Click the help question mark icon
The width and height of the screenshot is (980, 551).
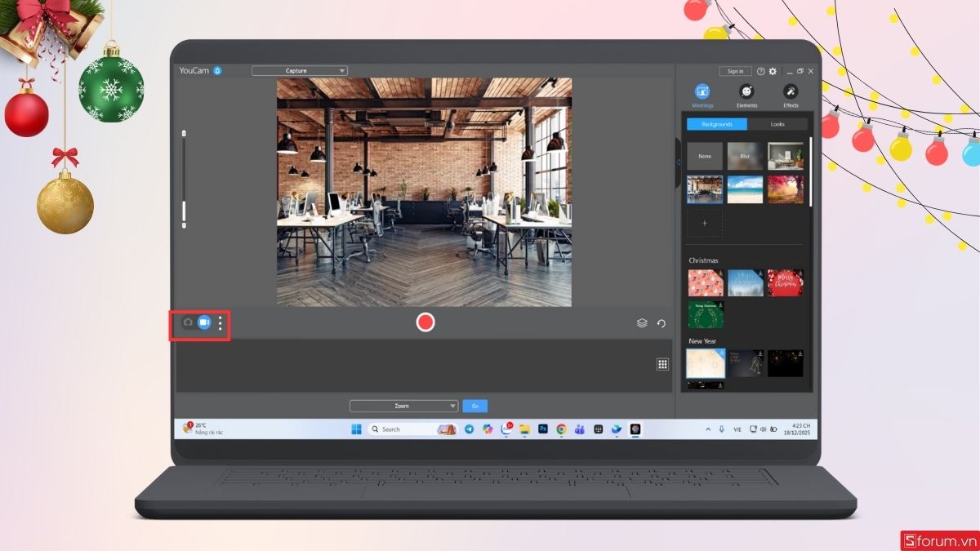[x=760, y=71]
